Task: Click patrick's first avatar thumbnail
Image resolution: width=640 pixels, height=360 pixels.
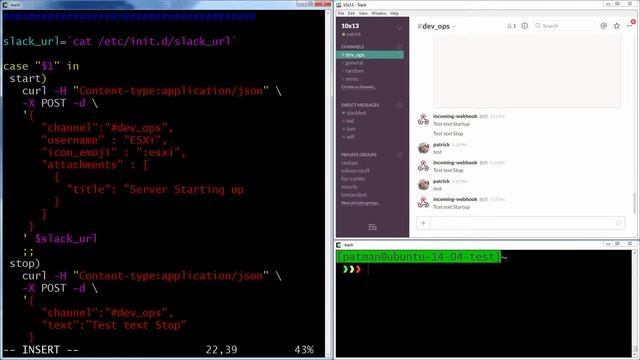Action: 423,148
